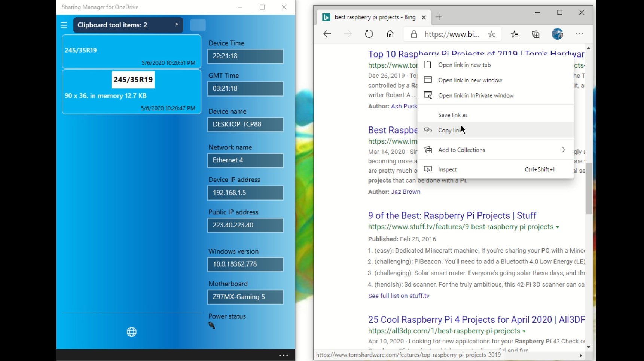The height and width of the screenshot is (361, 644).
Task: Expand the all3dp.com URL dropdown arrow
Action: (524, 331)
